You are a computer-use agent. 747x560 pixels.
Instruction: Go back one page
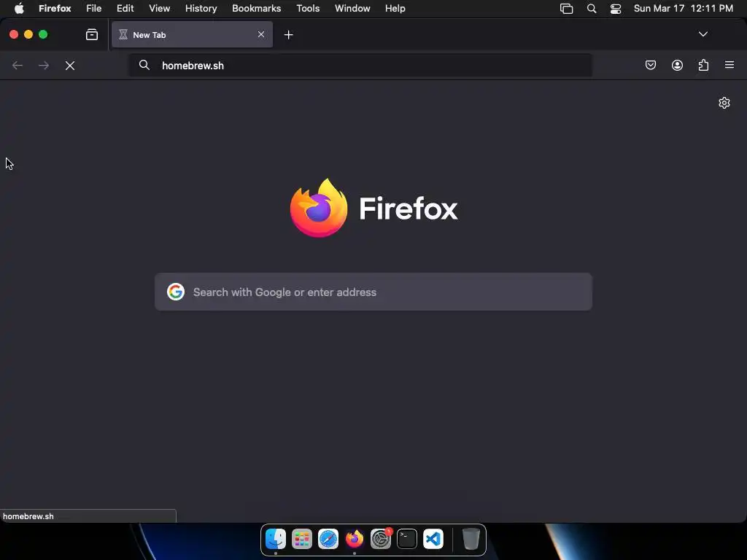(18, 65)
